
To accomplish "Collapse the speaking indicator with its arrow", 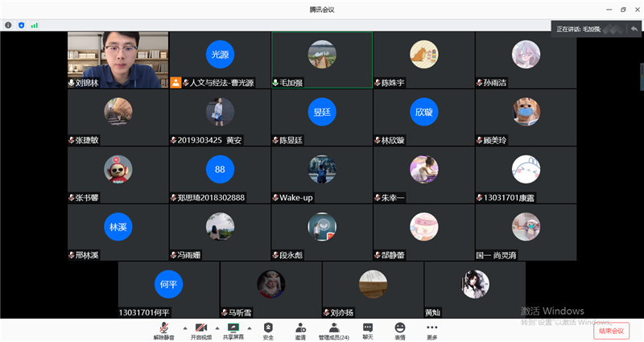I will coord(634,29).
